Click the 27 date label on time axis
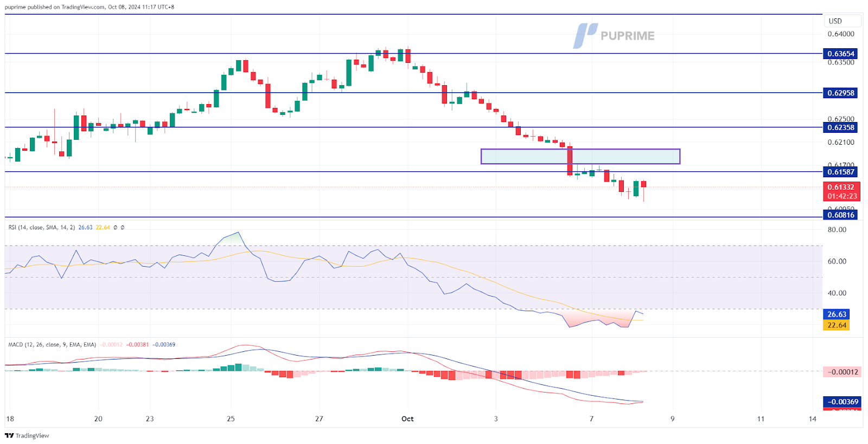 point(319,419)
